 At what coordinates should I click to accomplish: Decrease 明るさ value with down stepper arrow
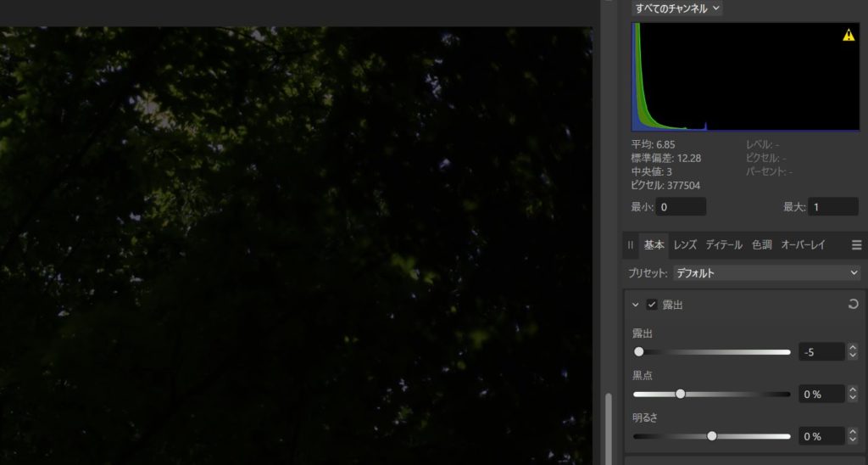(853, 440)
